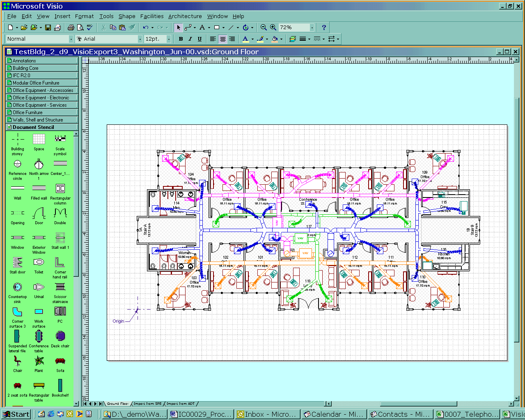This screenshot has height=420, width=525.
Task: Pick the North arrow stencil shape
Action: point(39,167)
